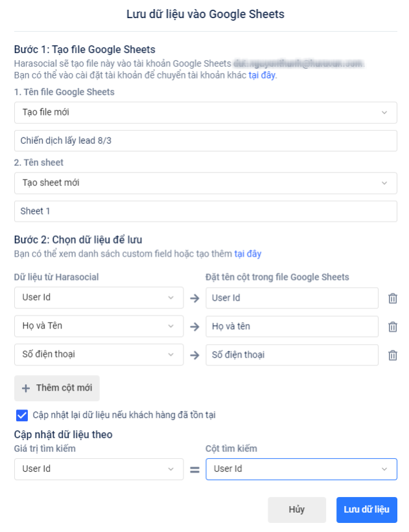Cancel with the Hủy button
The width and height of the screenshot is (409, 532).
pyautogui.click(x=297, y=510)
